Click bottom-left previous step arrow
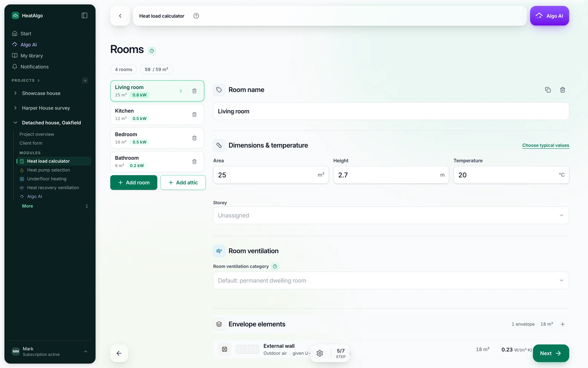This screenshot has width=588, height=368. [119, 353]
